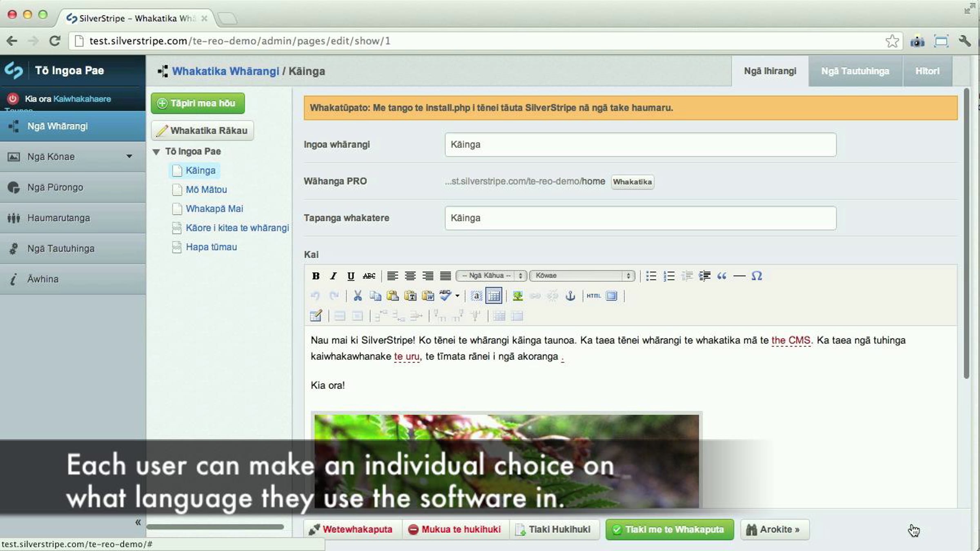Switch to Ngā Tautuhinga tab
980x551 pixels.
pyautogui.click(x=855, y=71)
